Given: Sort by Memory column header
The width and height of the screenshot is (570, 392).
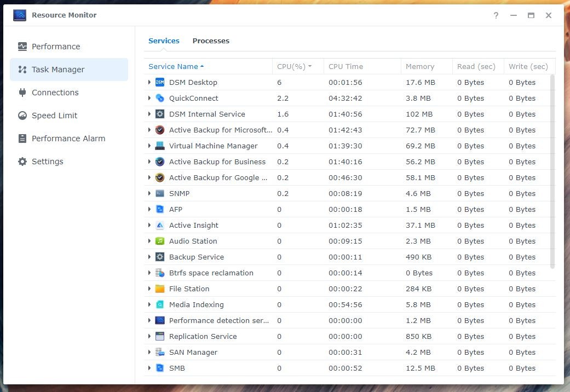Looking at the screenshot, I should [x=427, y=67].
